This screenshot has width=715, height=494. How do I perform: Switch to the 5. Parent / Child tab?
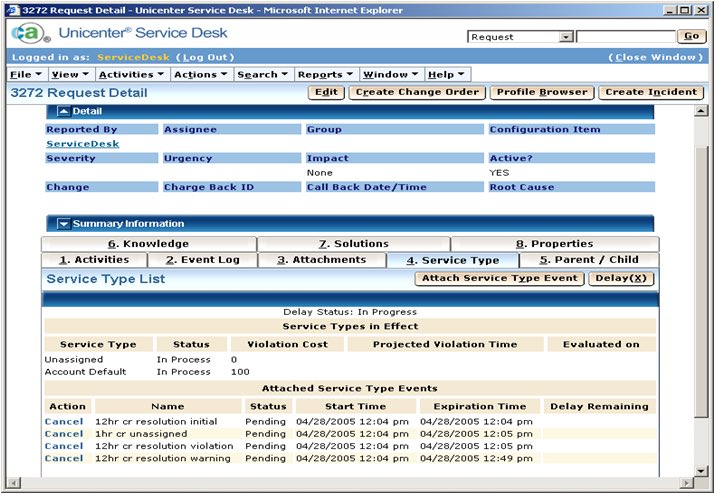click(589, 260)
